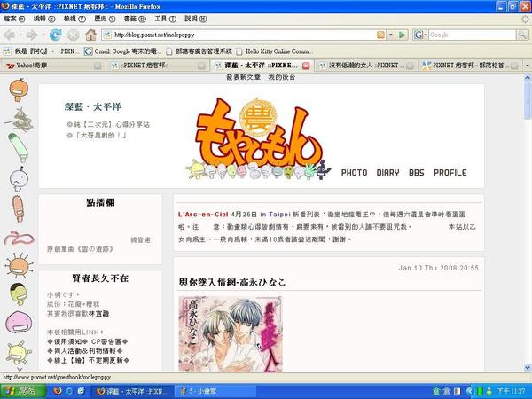The width and height of the screenshot is (532, 399).
Task: Open the 檢視 (V) menu
Action: (74, 19)
